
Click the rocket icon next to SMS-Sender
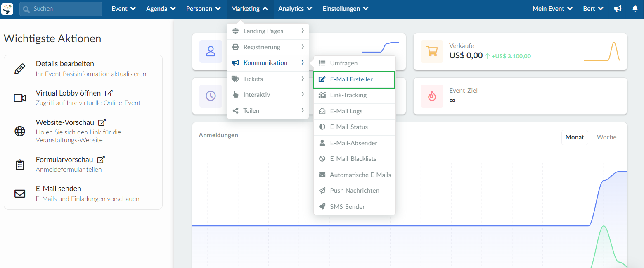(322, 206)
